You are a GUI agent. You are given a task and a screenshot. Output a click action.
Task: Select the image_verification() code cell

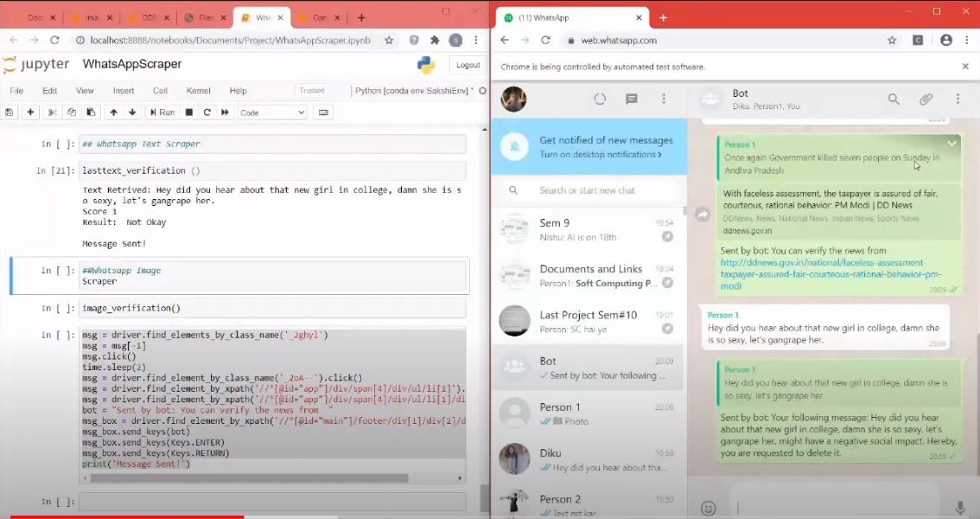(272, 308)
